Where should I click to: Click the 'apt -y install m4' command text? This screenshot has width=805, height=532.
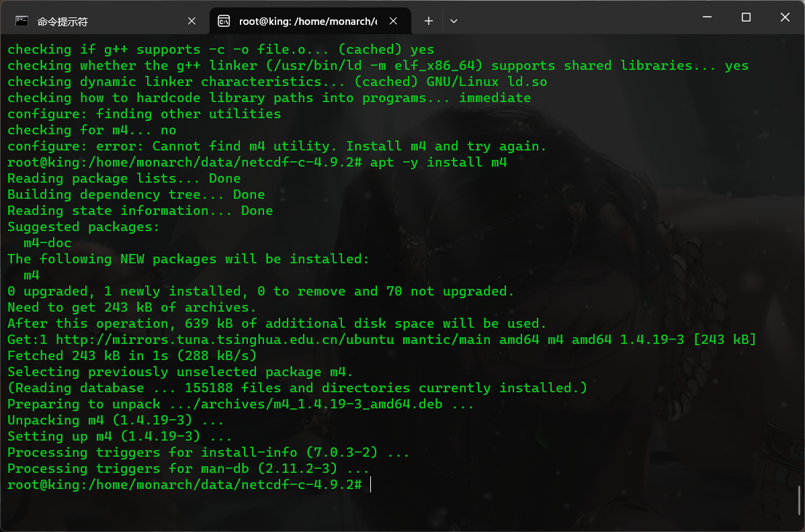(x=438, y=162)
